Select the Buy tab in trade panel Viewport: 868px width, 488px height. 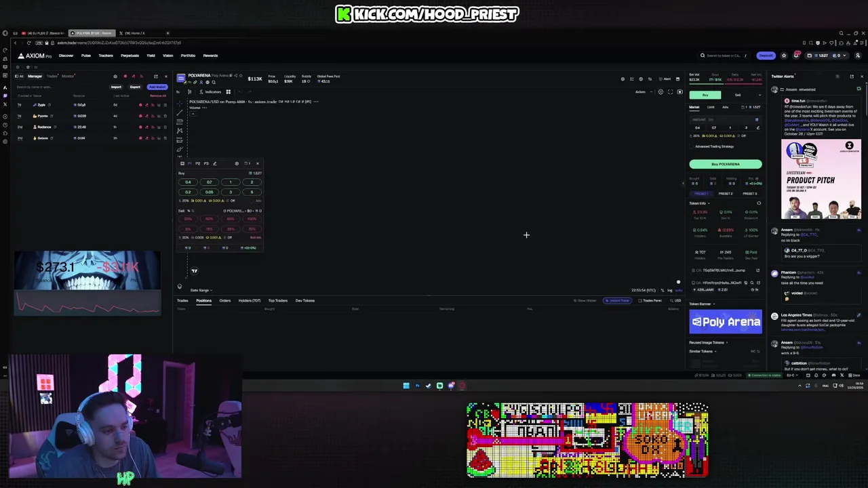click(x=705, y=95)
